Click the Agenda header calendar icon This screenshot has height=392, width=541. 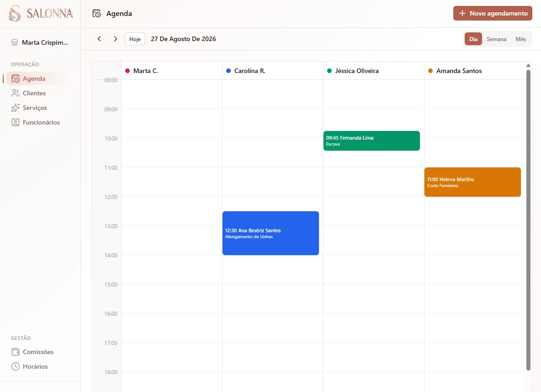tap(96, 13)
